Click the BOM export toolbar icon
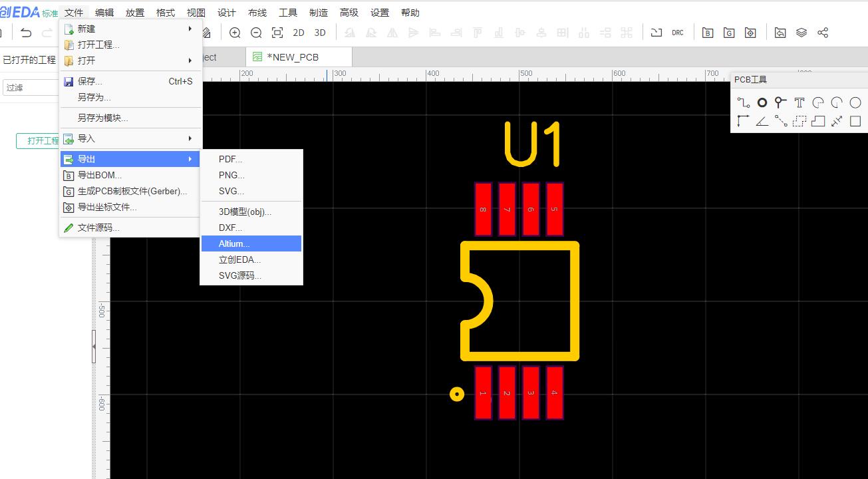Image resolution: width=868 pixels, height=479 pixels. (x=708, y=33)
